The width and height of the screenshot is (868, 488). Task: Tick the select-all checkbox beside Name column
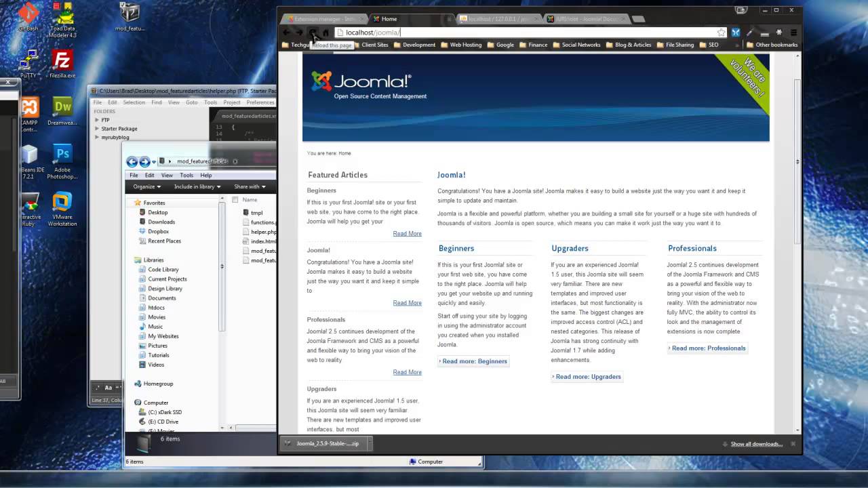click(x=235, y=200)
